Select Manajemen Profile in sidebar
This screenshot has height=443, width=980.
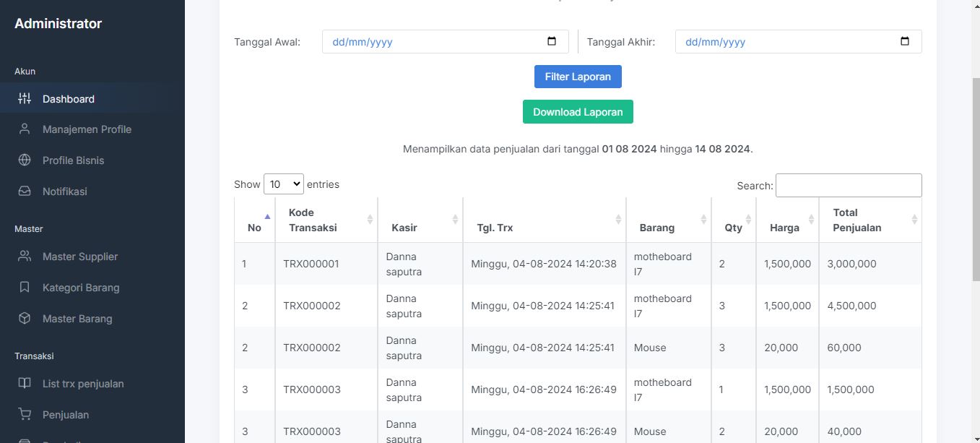pos(87,129)
